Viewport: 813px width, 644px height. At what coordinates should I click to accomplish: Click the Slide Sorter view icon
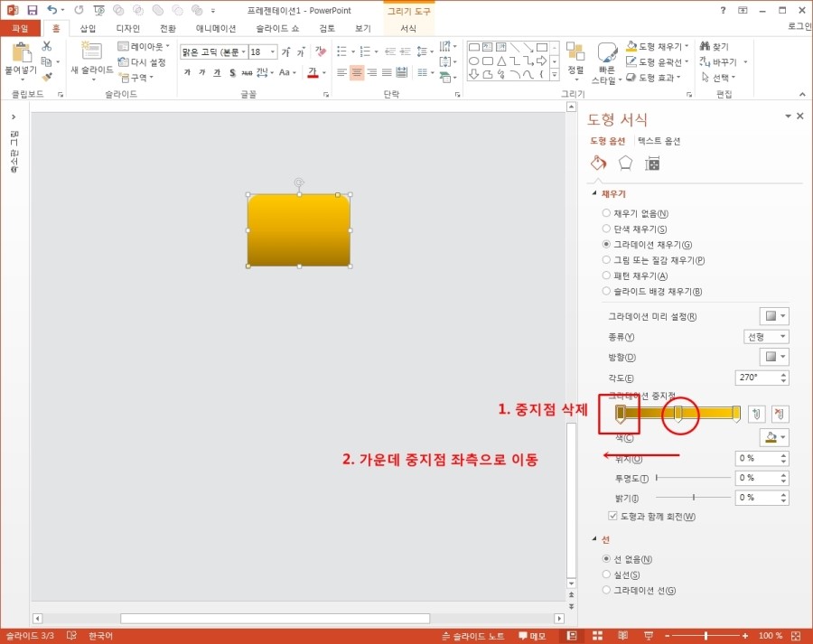(x=597, y=636)
